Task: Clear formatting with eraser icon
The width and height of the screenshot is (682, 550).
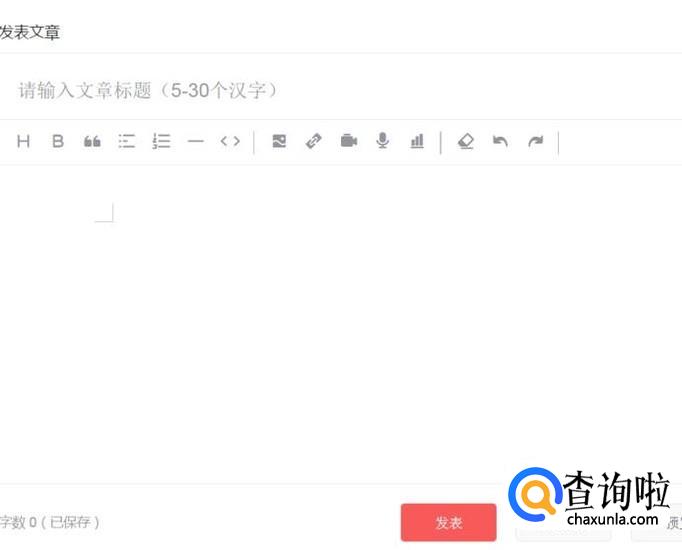Action: (x=466, y=141)
